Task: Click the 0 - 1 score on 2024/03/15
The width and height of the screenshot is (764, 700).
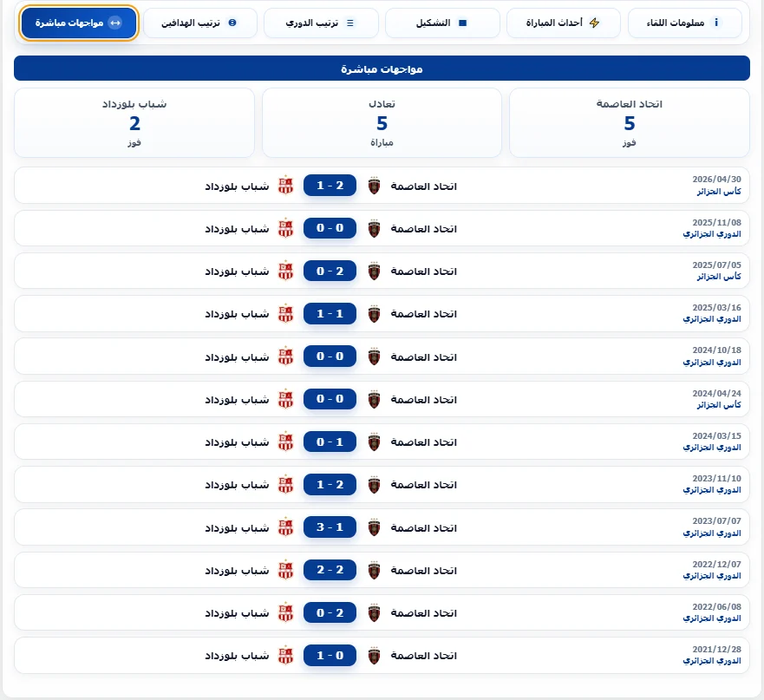Action: click(330, 442)
